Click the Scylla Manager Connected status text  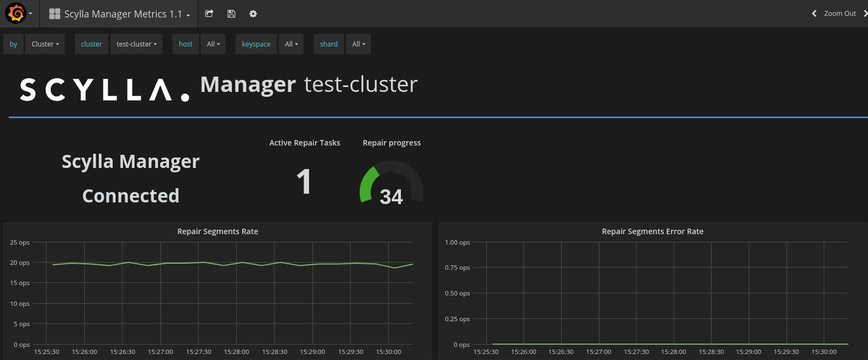[x=131, y=178]
